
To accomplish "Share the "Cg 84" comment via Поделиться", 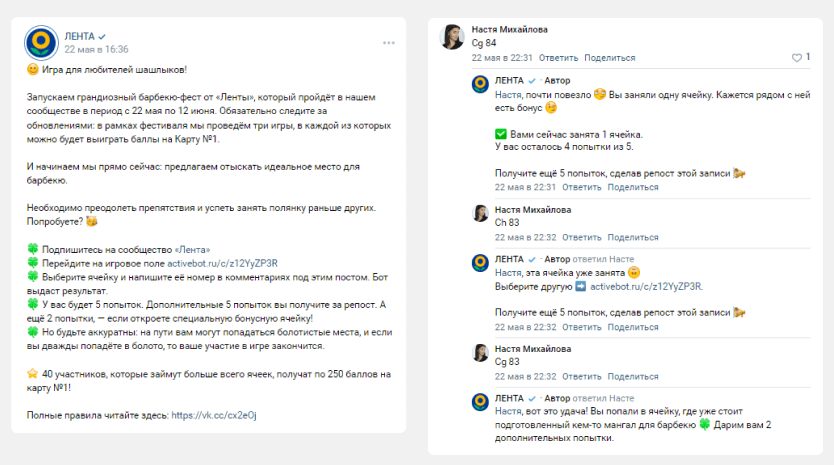I will pyautogui.click(x=609, y=57).
